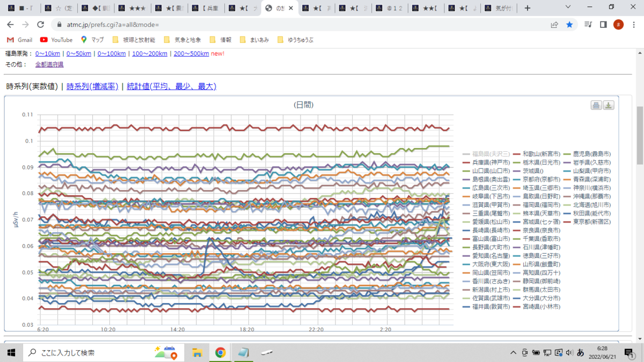Open 気象と地象 bookmark folder
The image size is (644, 362).
[x=182, y=40]
